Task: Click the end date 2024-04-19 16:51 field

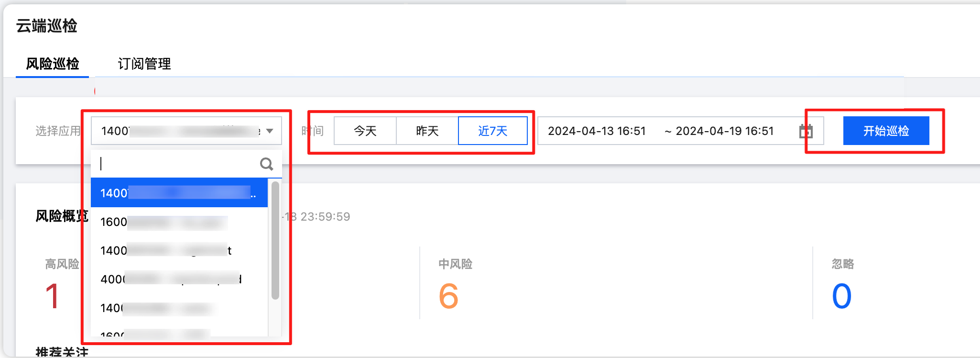Action: tap(724, 131)
